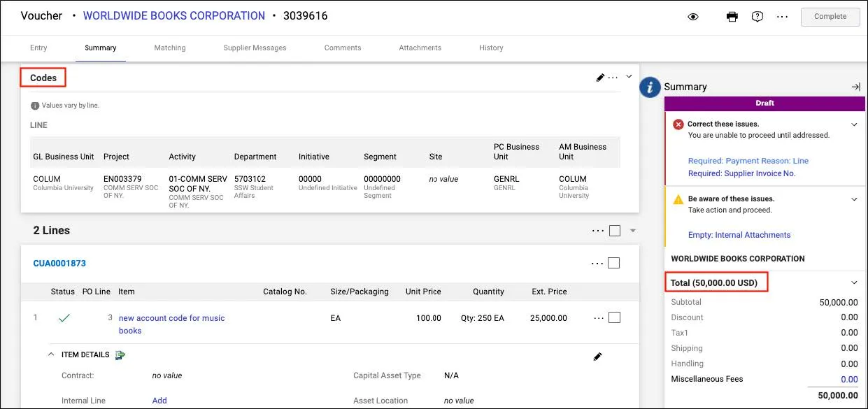
Task: Open line 1 ellipsis actions menu
Action: pyautogui.click(x=599, y=318)
